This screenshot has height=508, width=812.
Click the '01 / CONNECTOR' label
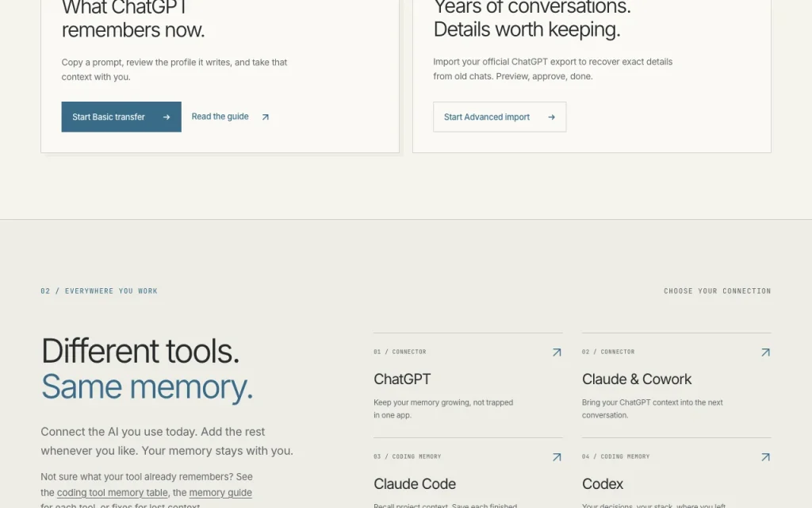(400, 352)
